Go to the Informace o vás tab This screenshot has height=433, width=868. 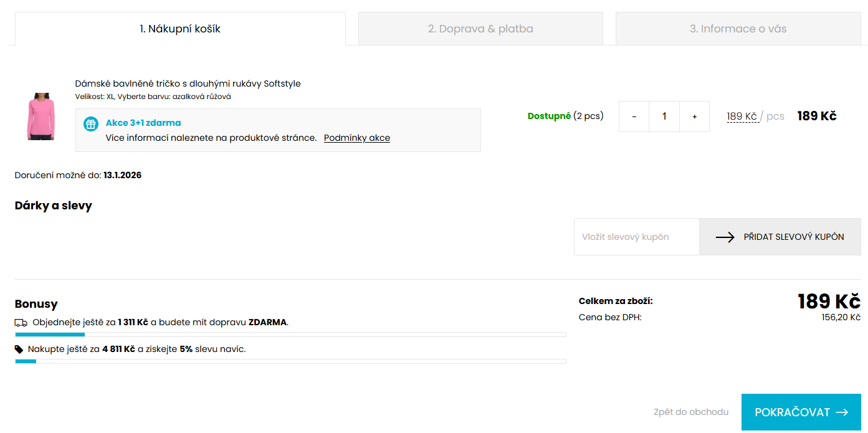738,29
